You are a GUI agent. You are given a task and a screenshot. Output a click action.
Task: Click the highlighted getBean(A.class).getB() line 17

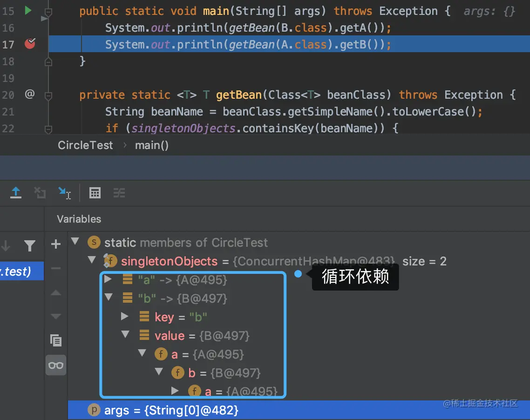coord(248,44)
